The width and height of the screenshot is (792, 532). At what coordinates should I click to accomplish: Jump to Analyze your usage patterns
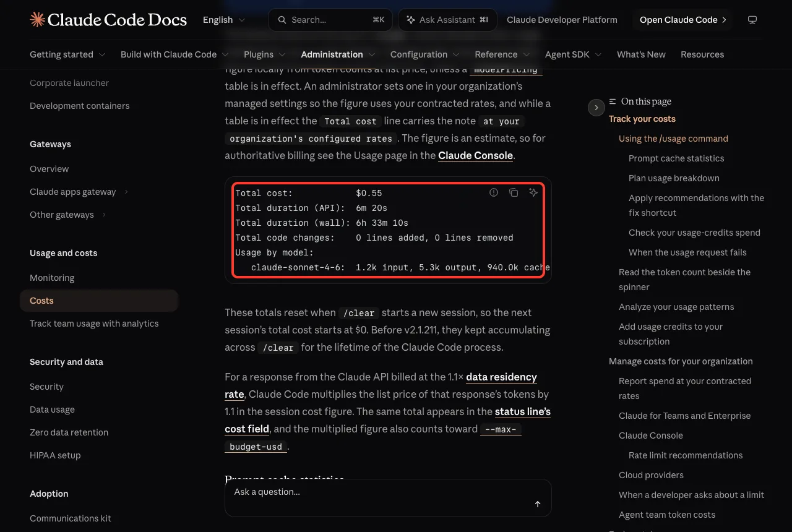676,307
